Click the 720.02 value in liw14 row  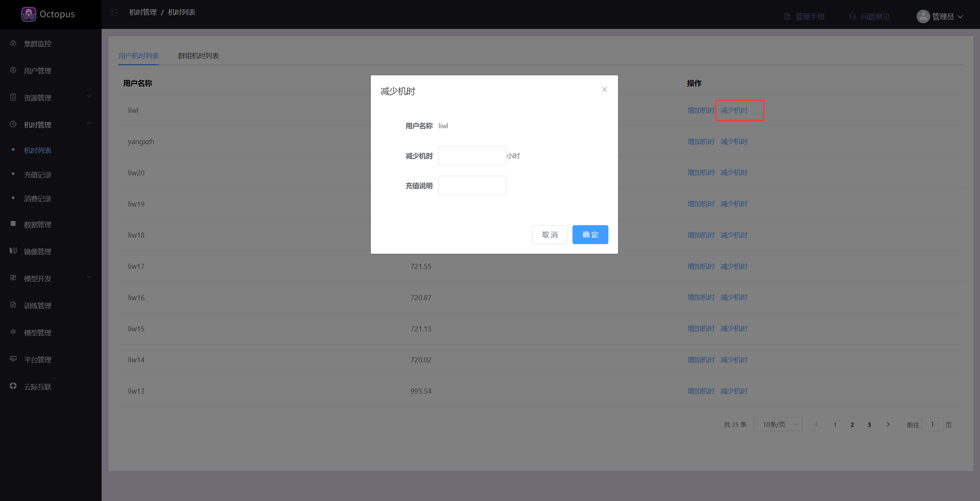tap(421, 360)
